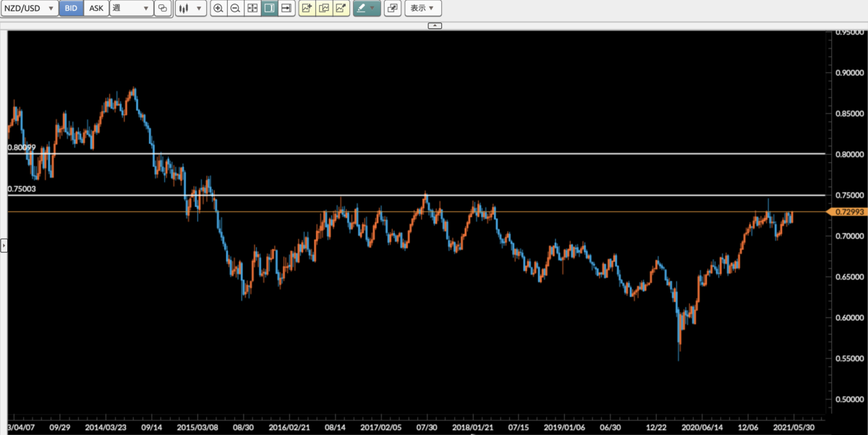The image size is (868, 435).
Task: Open the drawing tool pen dropdown
Action: (366, 9)
